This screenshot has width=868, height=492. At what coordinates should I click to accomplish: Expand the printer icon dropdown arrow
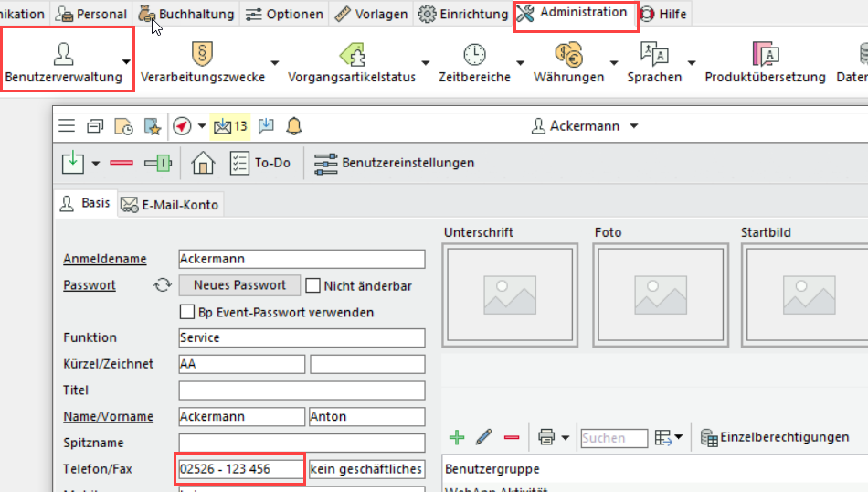566,438
